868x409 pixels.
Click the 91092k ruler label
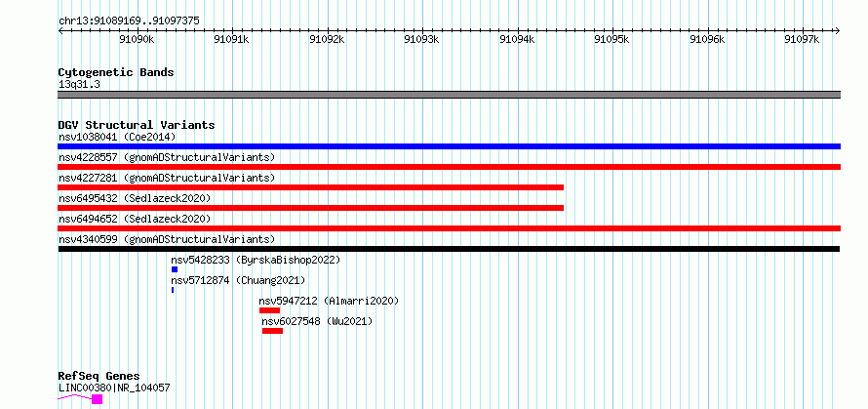327,39
